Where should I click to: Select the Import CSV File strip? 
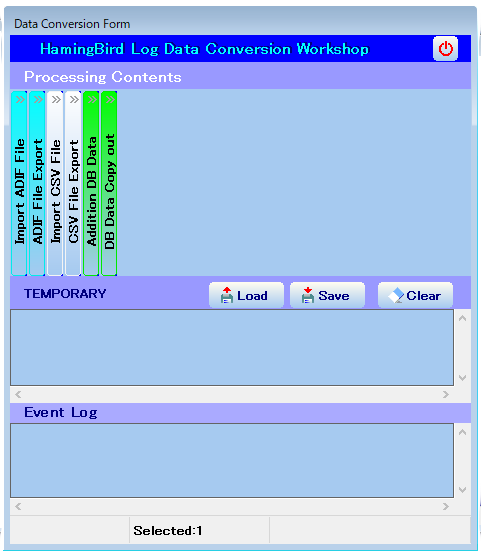[x=55, y=183]
